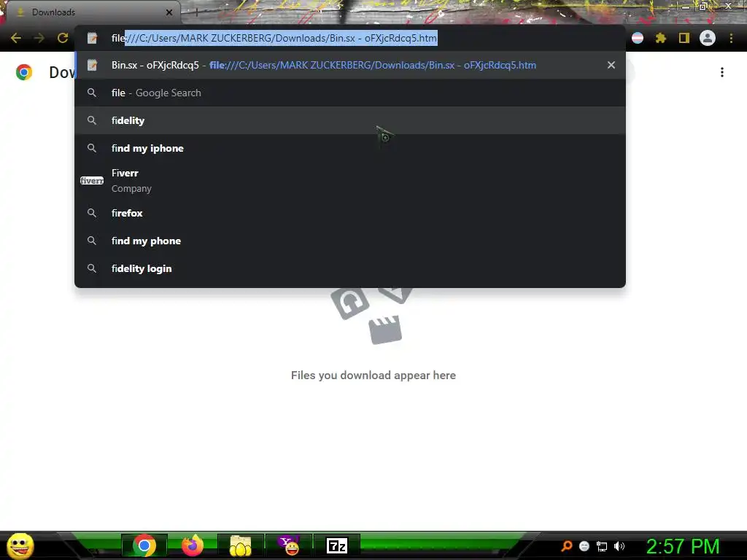Open Yahoo Messenger taskbar icon
This screenshot has width=747, height=560.
coord(289,545)
